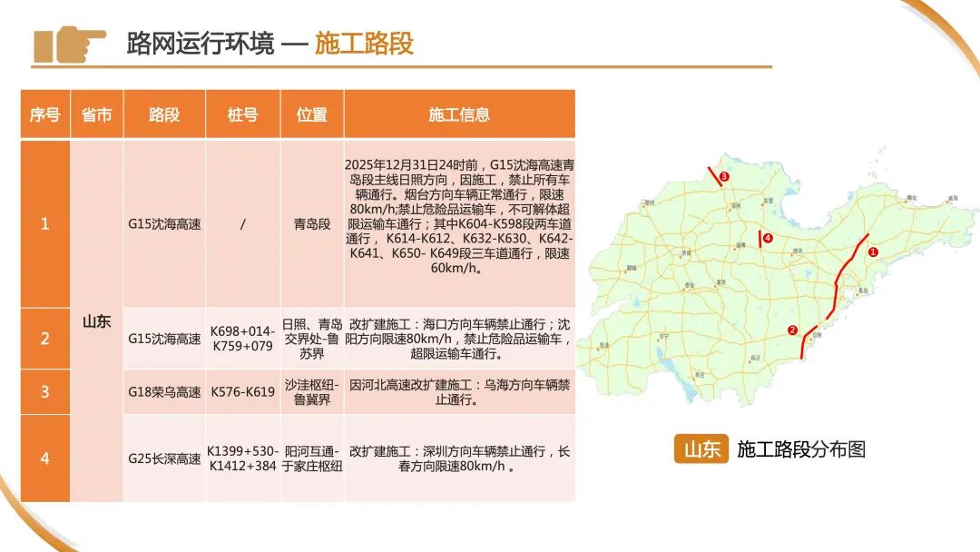Click the 位置 column header

tap(312, 114)
